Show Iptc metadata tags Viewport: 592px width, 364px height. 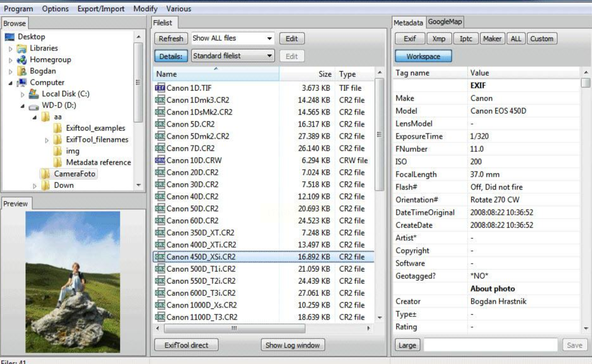coord(466,38)
